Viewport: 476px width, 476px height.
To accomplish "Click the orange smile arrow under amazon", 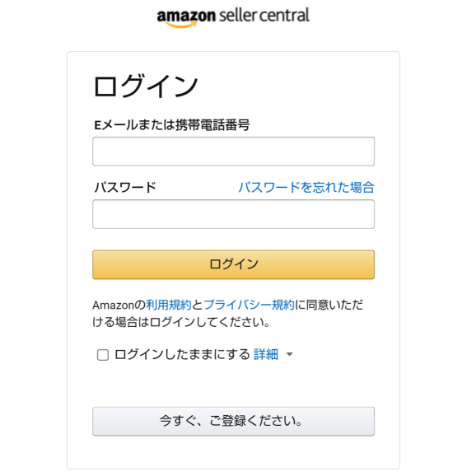I will (181, 25).
